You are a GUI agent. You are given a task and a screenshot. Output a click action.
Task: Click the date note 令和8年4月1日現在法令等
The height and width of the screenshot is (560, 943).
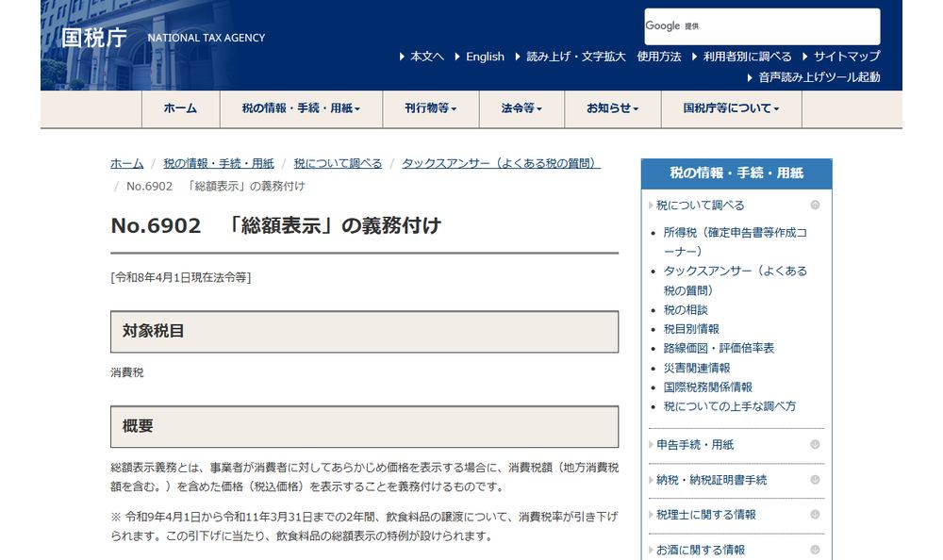(181, 277)
